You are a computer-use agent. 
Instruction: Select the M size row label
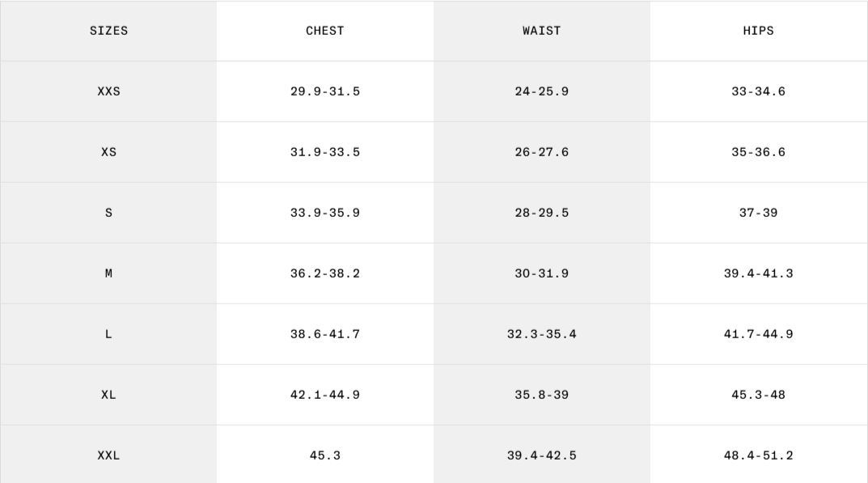click(x=108, y=273)
